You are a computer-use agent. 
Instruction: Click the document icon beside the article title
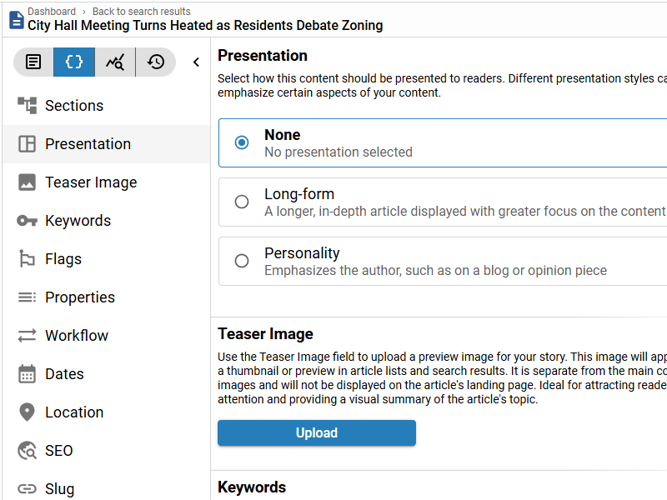coord(15,19)
